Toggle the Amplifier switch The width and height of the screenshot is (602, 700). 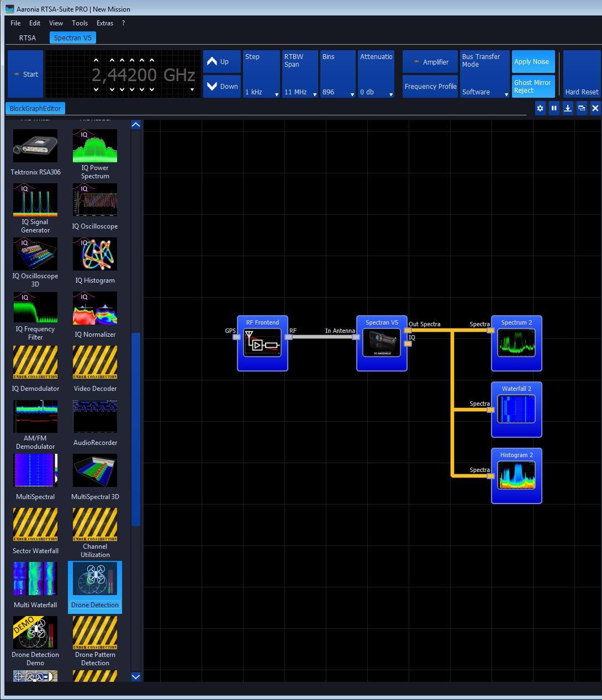pyautogui.click(x=430, y=62)
